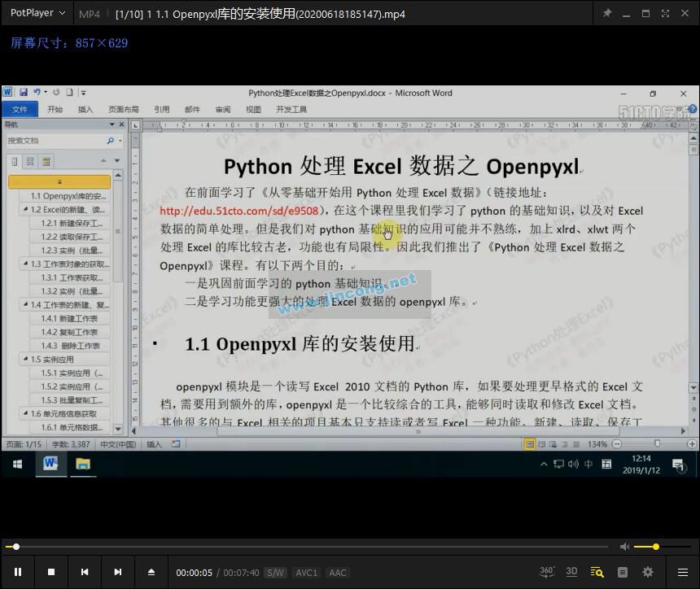This screenshot has height=589, width=700.
Task: Collapse the 1.2 Excel的新建 heading
Action: click(25, 209)
